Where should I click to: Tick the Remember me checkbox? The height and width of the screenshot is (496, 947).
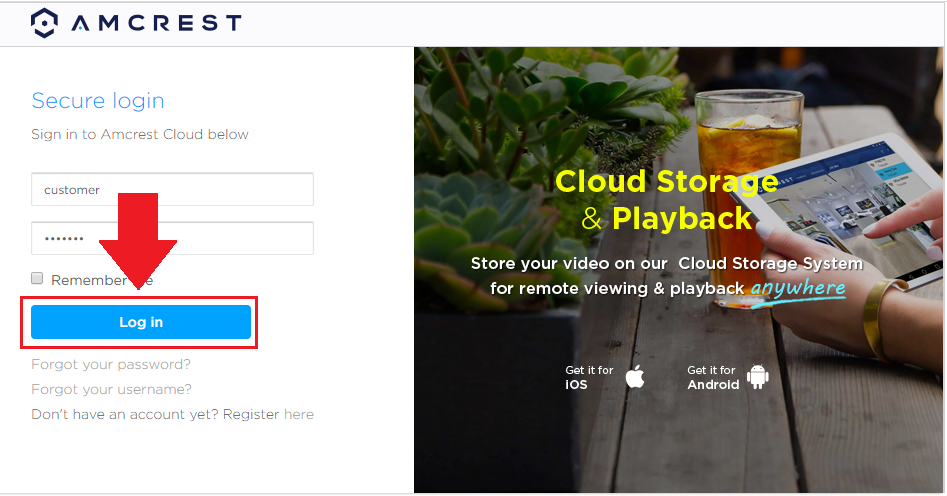37,278
